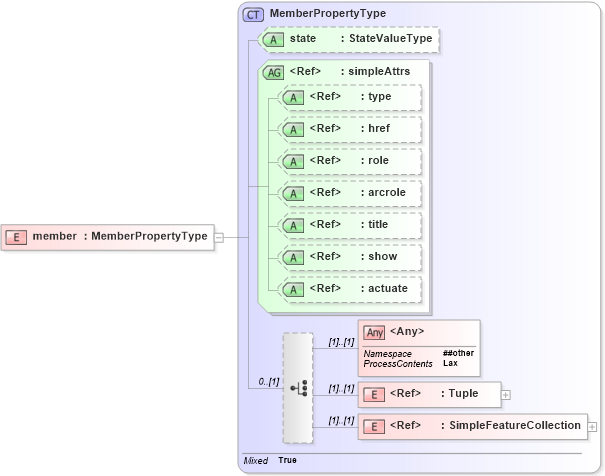Click the A icon beside title attribute

click(x=293, y=226)
